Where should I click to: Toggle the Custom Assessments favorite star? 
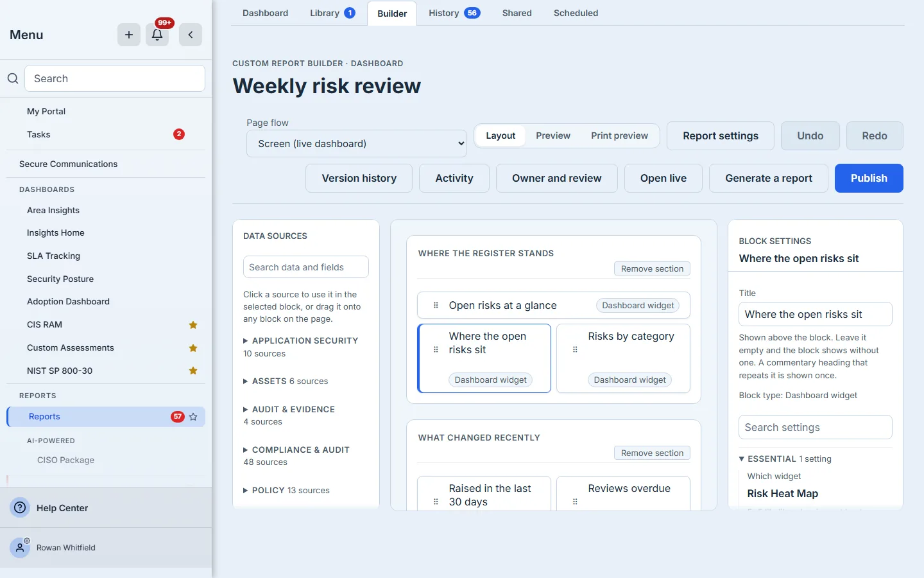[x=193, y=348]
